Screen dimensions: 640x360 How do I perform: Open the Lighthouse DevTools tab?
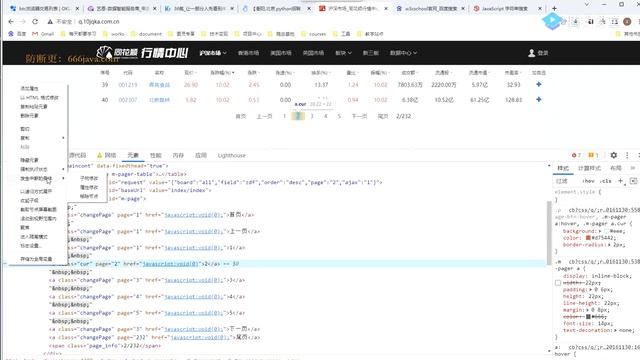(231, 155)
